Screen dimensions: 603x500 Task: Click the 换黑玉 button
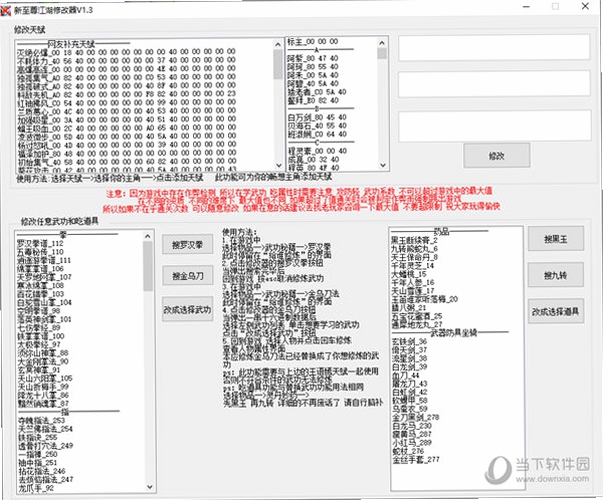point(555,239)
